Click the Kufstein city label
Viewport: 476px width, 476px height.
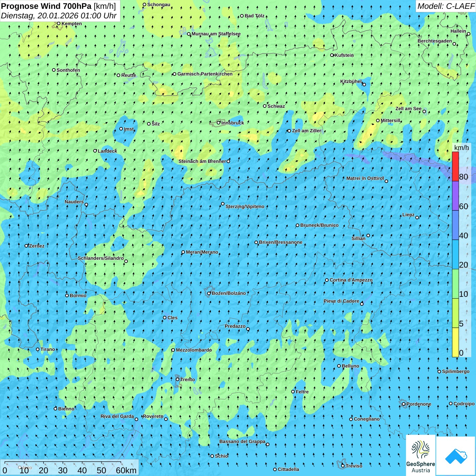coord(344,55)
